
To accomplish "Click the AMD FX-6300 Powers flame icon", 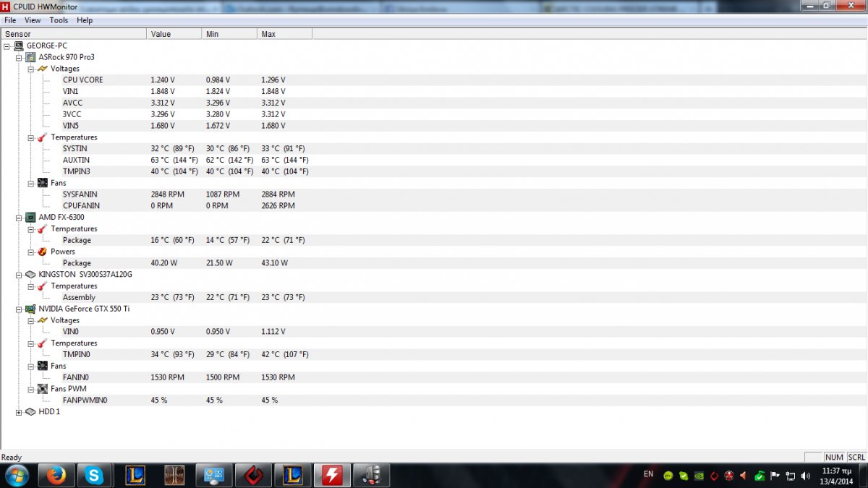I will (x=42, y=252).
